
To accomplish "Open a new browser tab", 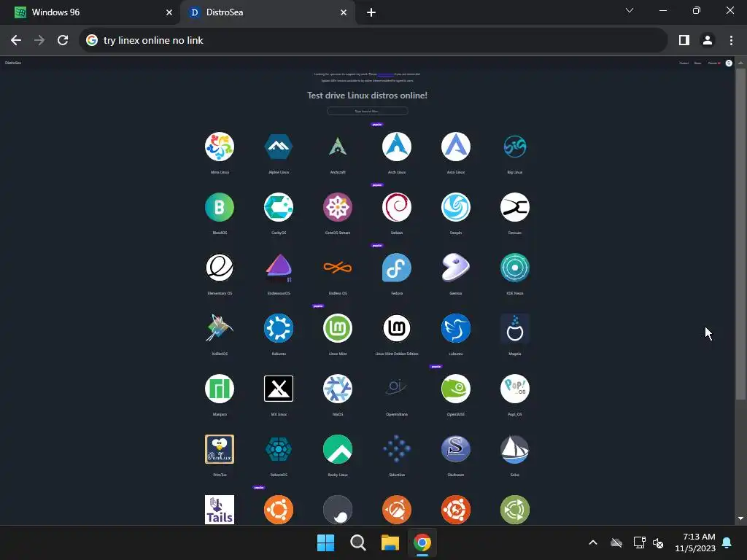I will click(371, 12).
